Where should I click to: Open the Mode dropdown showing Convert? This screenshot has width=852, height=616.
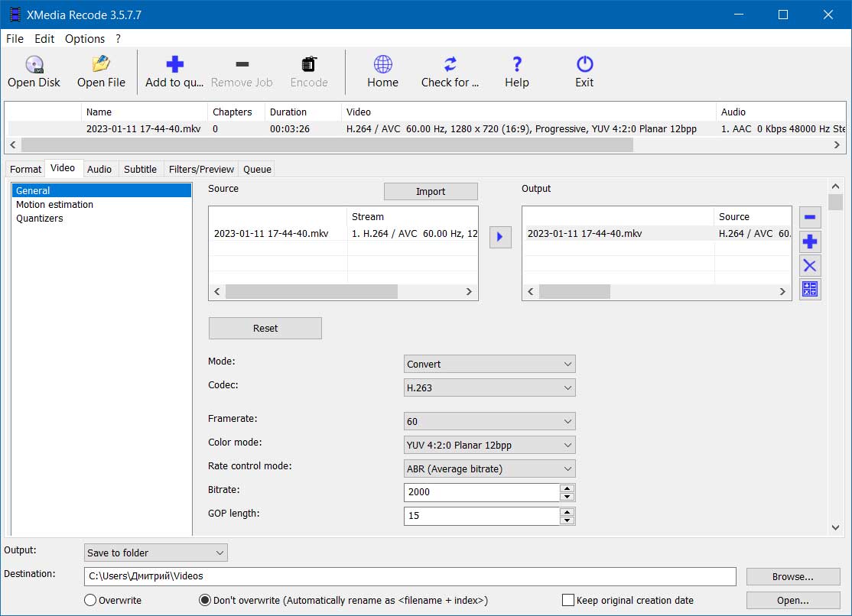(489, 364)
